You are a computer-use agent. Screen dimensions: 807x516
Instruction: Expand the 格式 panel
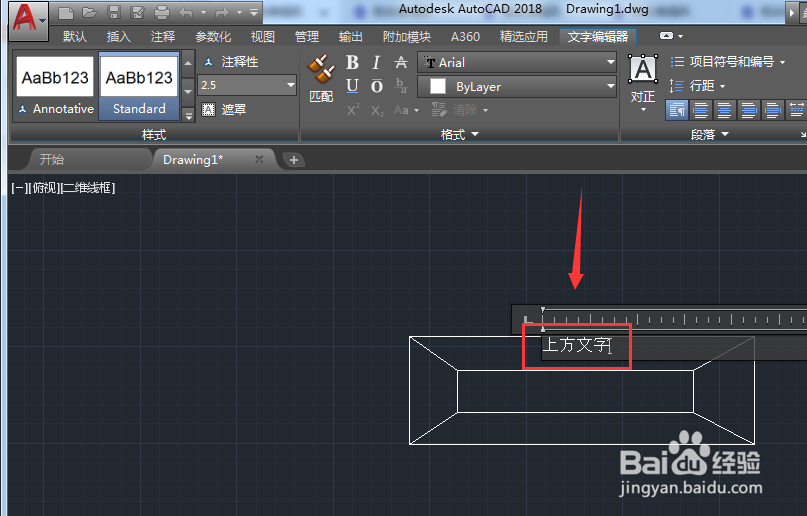(460, 134)
